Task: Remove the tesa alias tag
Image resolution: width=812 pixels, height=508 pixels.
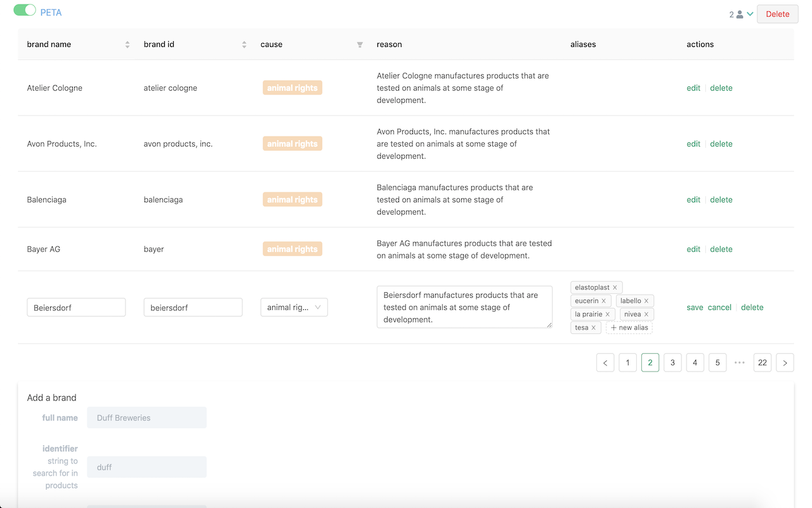Action: (x=594, y=328)
